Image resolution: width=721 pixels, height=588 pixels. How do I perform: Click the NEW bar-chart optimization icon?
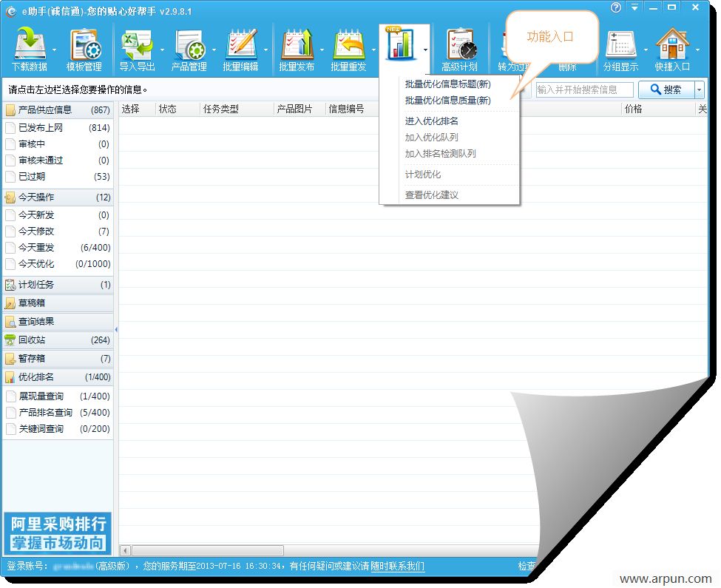pyautogui.click(x=399, y=43)
